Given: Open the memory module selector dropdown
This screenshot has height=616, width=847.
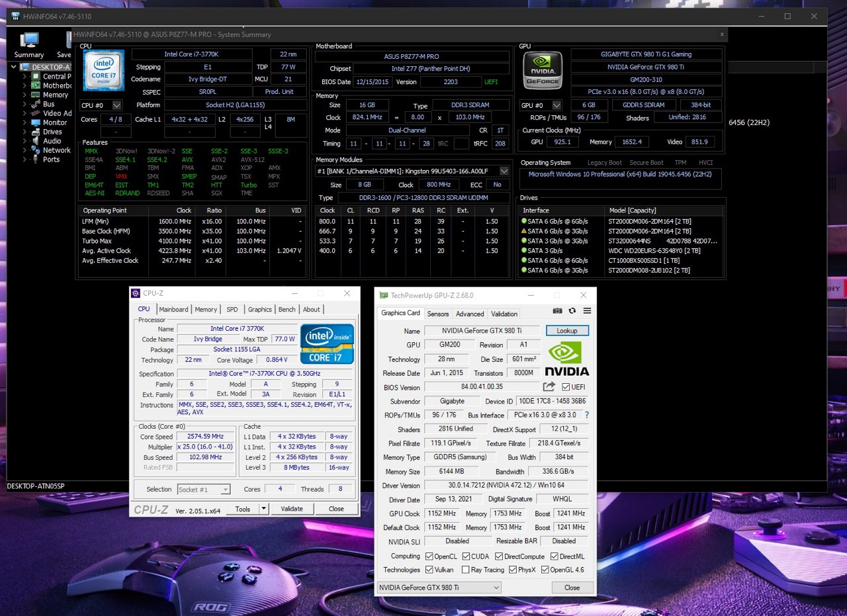Looking at the screenshot, I should (x=504, y=171).
